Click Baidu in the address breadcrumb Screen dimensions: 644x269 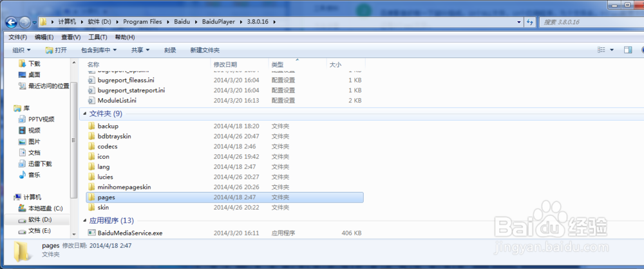[182, 22]
